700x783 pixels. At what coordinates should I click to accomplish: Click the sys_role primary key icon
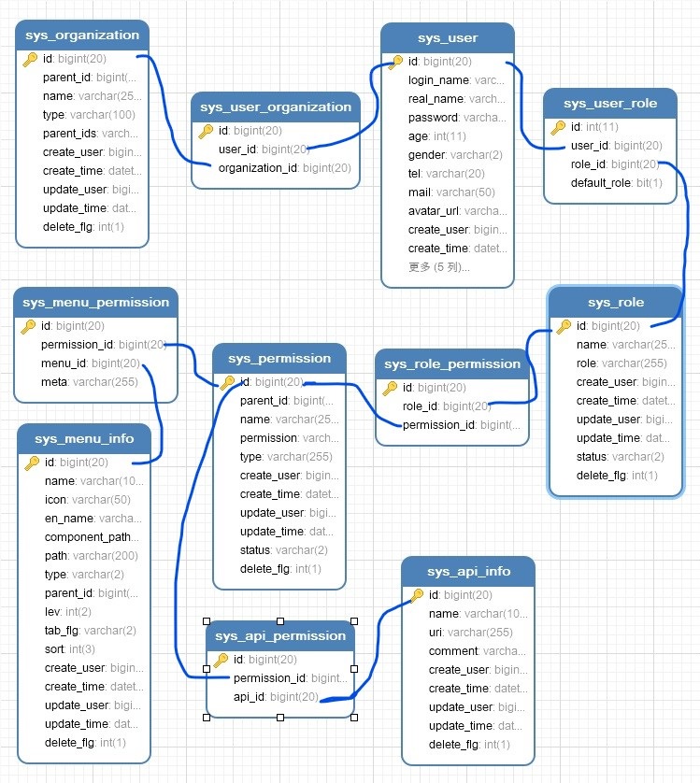(564, 326)
